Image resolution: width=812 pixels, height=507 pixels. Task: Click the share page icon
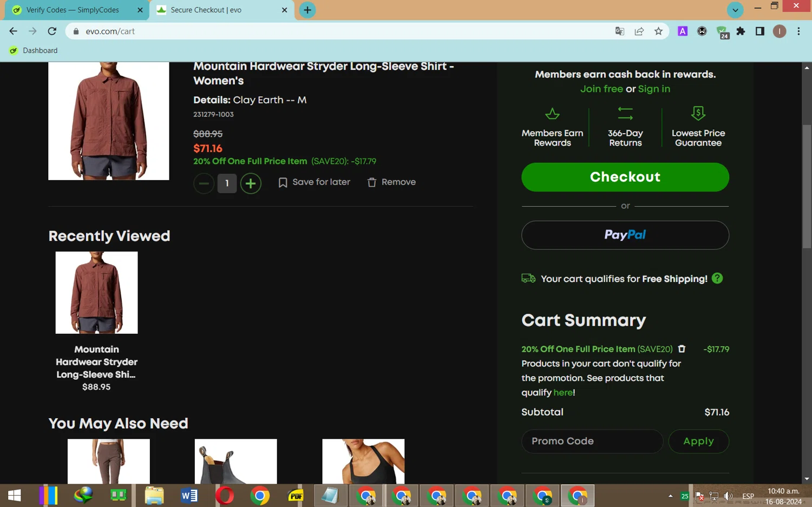pyautogui.click(x=639, y=31)
